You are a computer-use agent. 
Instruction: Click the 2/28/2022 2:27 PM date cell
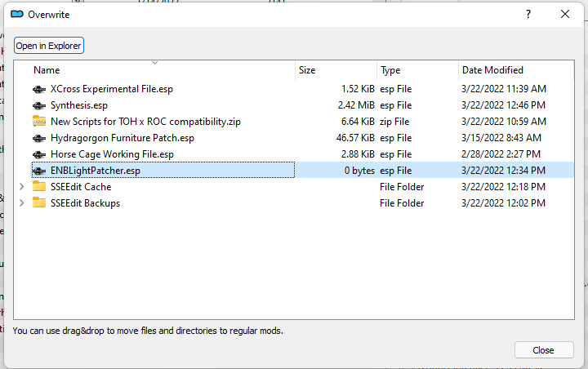click(x=501, y=154)
